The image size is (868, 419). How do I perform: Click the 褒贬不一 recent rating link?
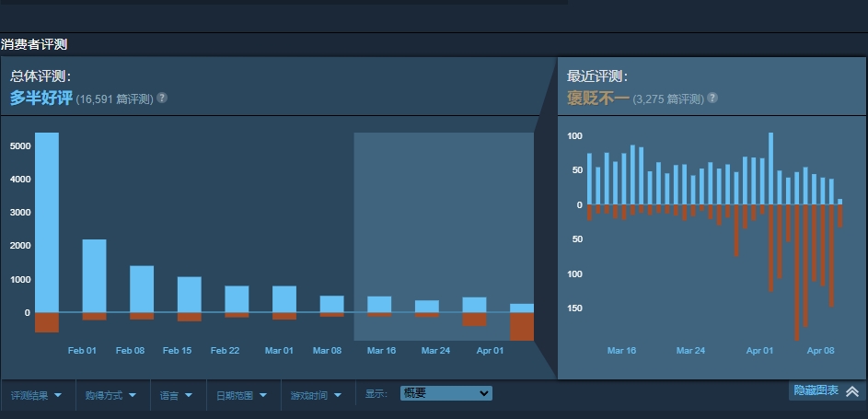point(598,99)
